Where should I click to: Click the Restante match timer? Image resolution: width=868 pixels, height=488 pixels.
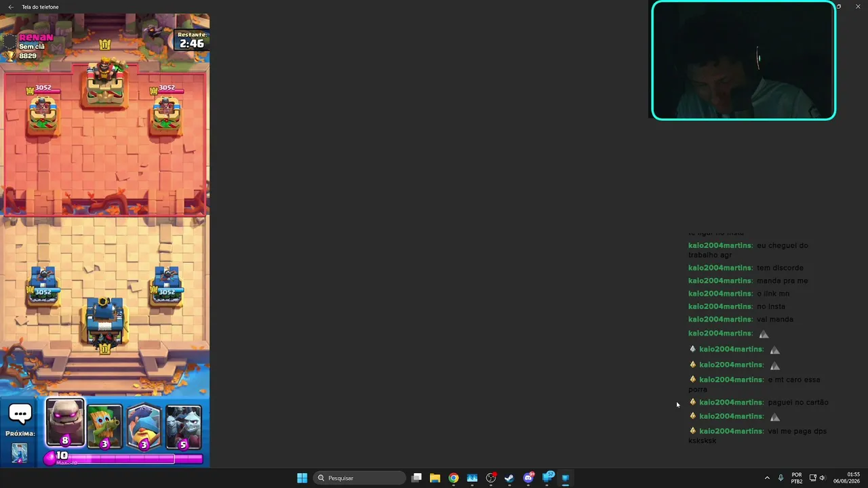[x=192, y=40]
